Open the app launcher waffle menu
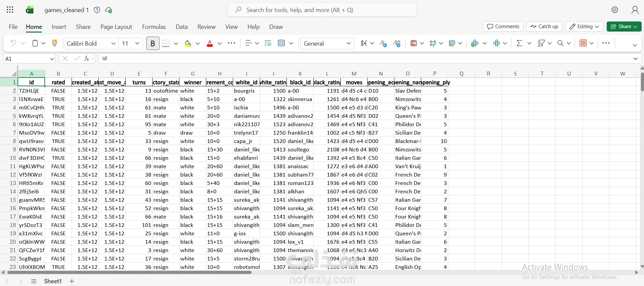The image size is (644, 286). pyautogui.click(x=10, y=10)
